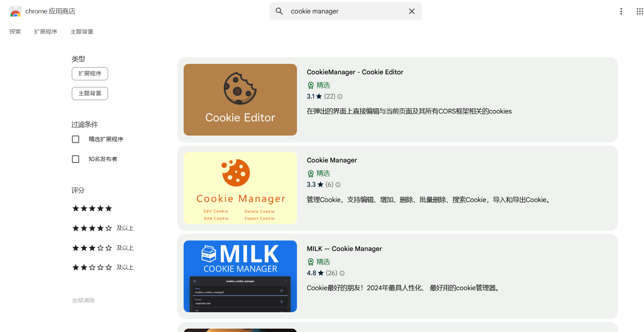The height and width of the screenshot is (332, 644).
Task: Go to the 主题背景 navigation tab
Action: point(82,32)
